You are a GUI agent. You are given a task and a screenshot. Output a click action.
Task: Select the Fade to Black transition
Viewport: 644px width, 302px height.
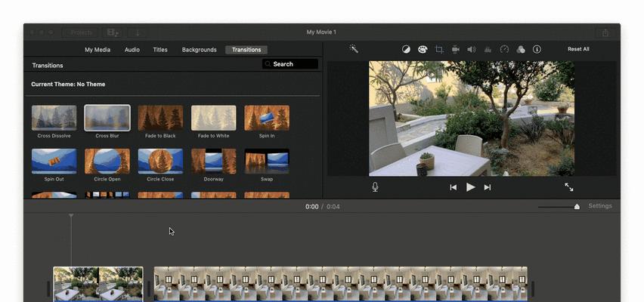[160, 118]
